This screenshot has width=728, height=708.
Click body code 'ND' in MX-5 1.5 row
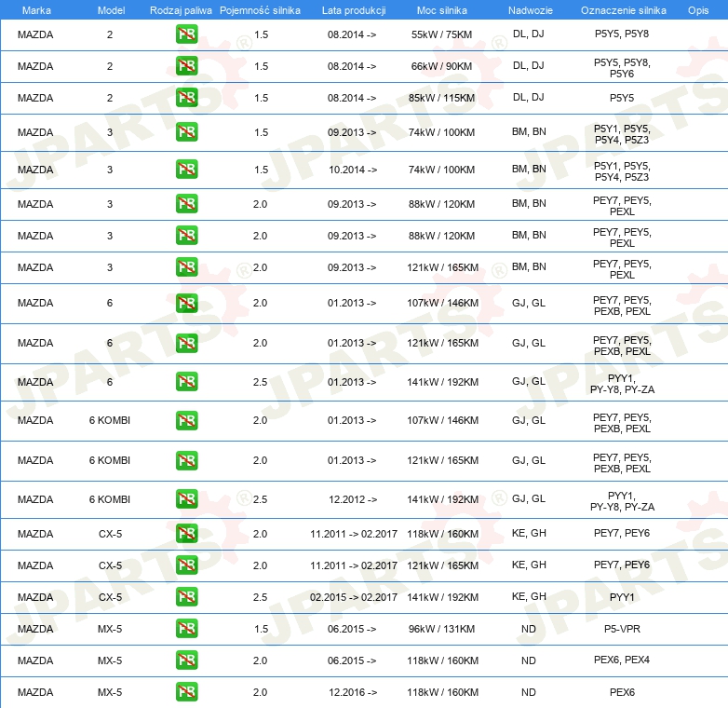[x=529, y=629]
